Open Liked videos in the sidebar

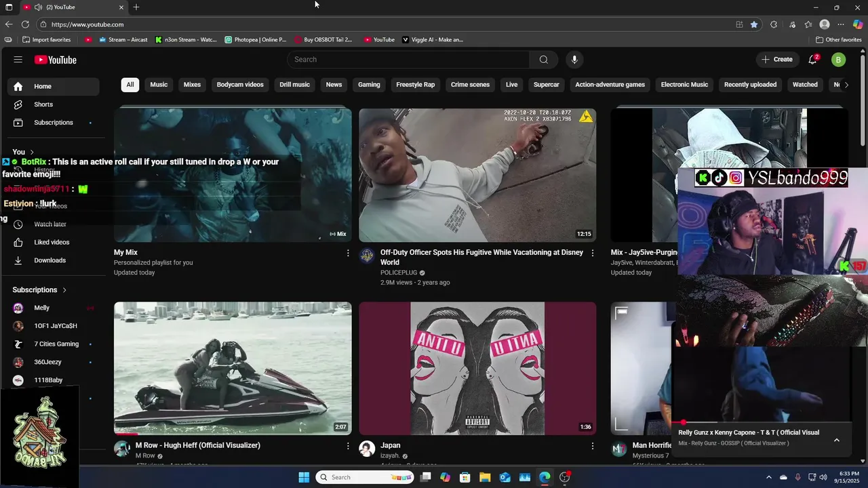click(53, 242)
